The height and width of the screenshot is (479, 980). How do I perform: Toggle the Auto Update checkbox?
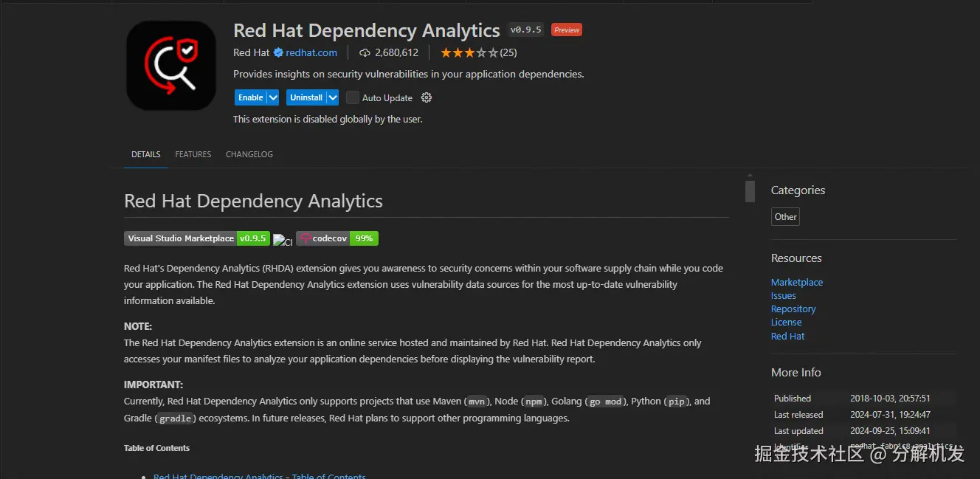[x=353, y=97]
